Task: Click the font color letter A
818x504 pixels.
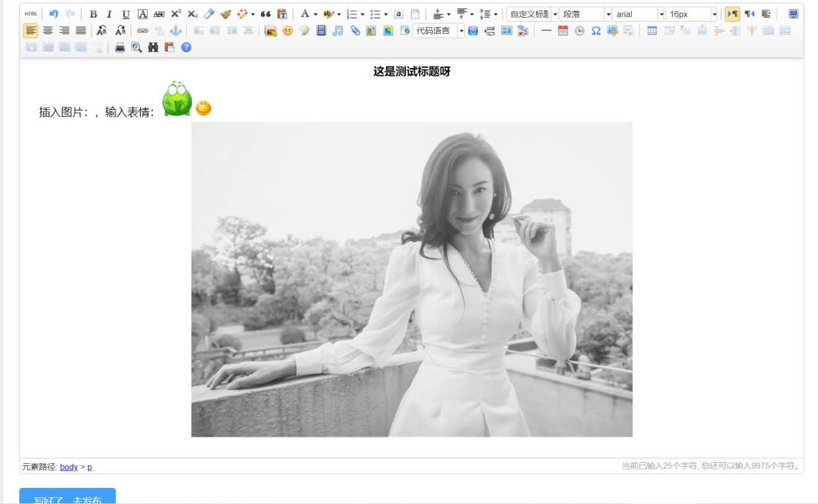Action: click(305, 14)
